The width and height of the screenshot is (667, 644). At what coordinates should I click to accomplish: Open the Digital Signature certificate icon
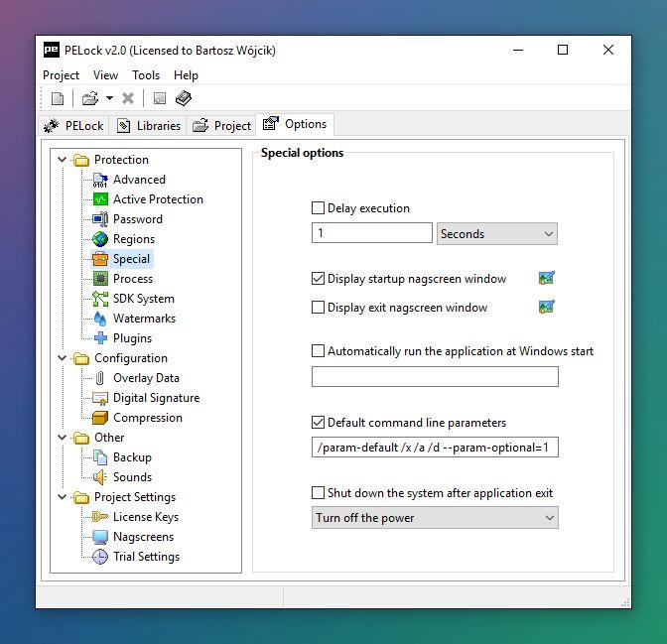[x=100, y=398]
